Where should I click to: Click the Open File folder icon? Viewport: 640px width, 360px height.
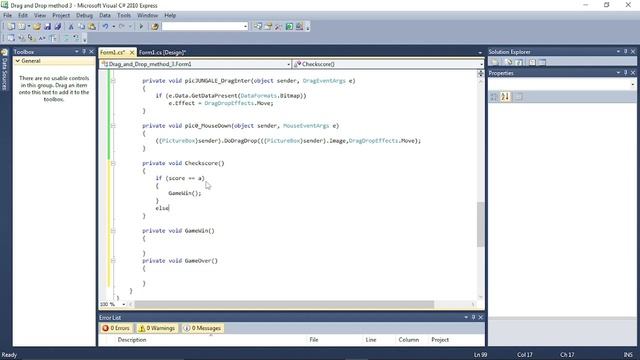pyautogui.click(x=37, y=27)
